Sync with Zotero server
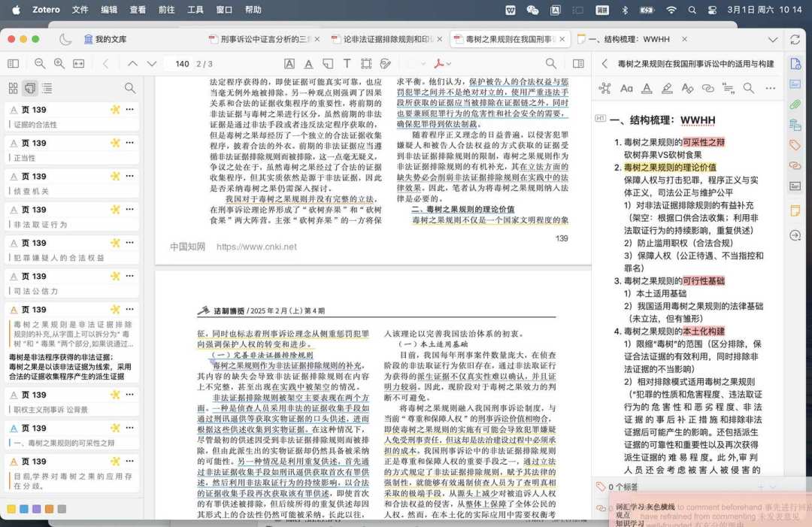Screen dimensions: 812x527 coord(795,39)
